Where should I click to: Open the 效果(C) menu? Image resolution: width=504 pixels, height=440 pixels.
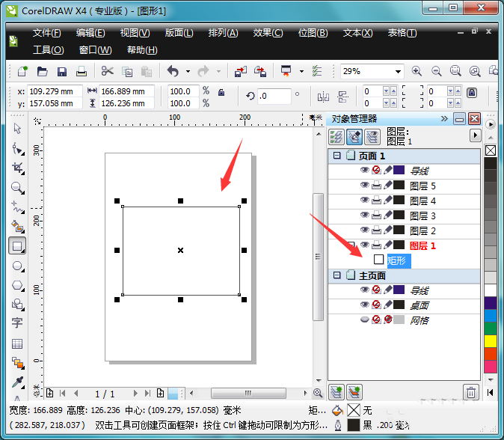pos(268,33)
